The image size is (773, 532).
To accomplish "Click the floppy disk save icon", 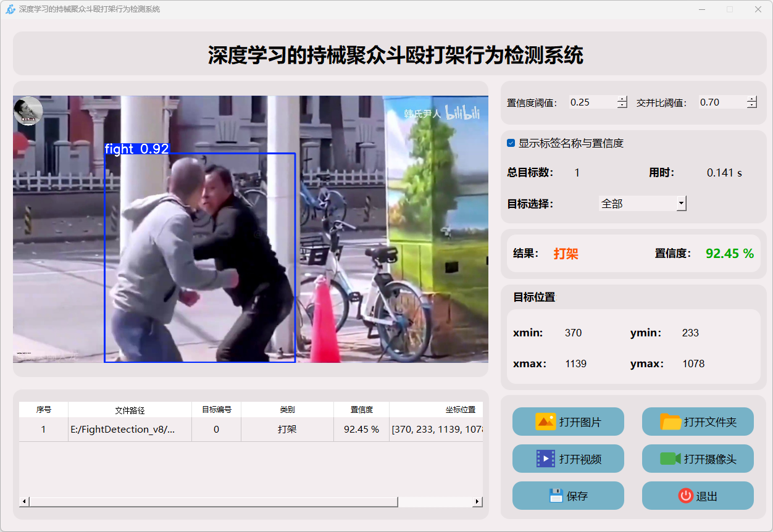I will pyautogui.click(x=556, y=496).
